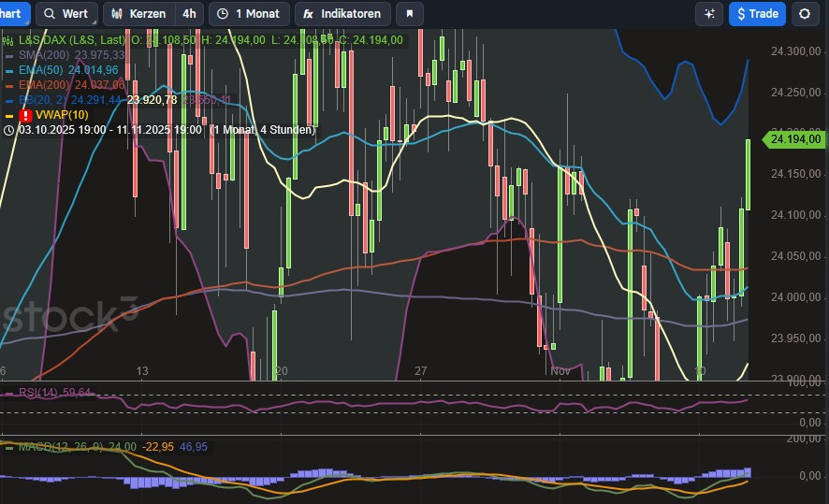Toggle the EMA(50) indicator legend entry

(67, 70)
